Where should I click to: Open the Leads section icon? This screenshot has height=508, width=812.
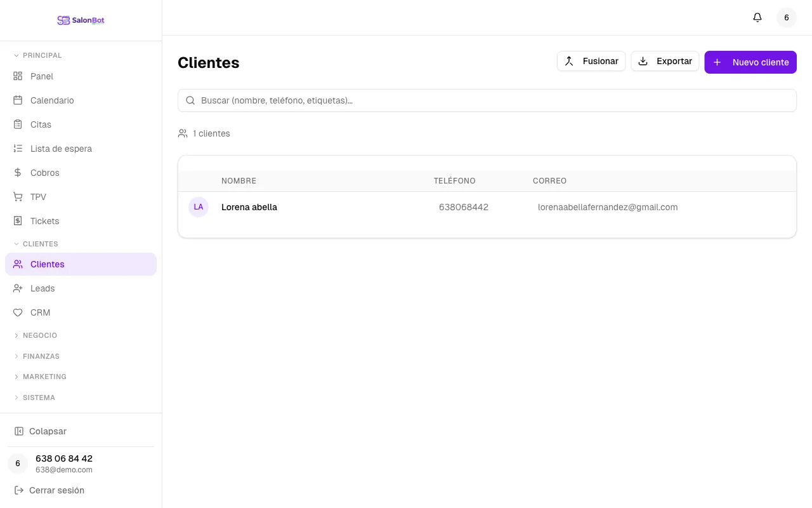pyautogui.click(x=18, y=288)
